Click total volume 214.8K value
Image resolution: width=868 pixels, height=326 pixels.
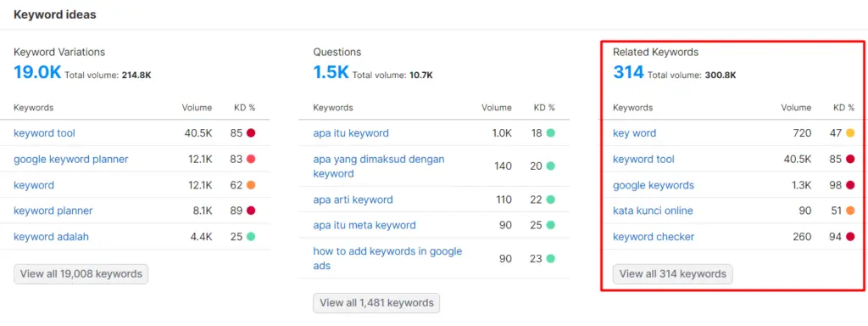[x=136, y=75]
